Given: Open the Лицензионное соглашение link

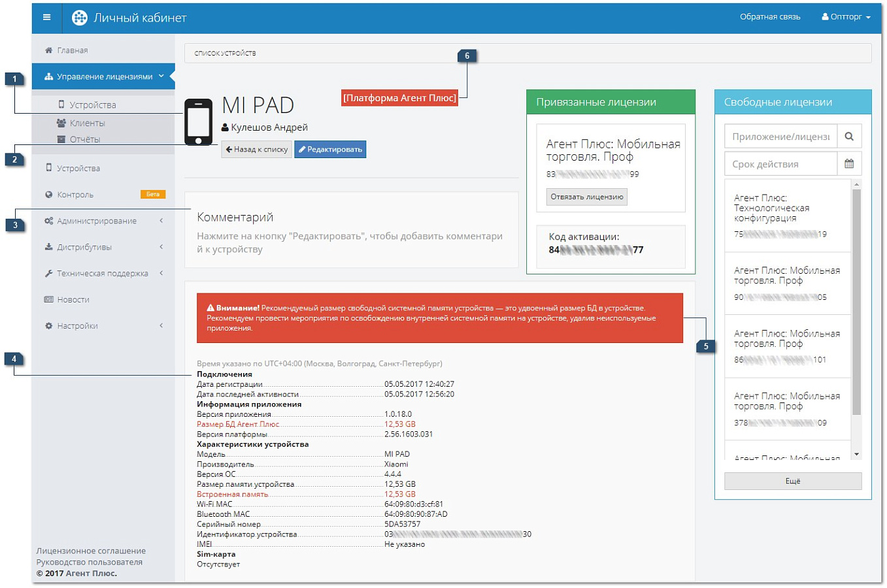Looking at the screenshot, I should point(91,551).
